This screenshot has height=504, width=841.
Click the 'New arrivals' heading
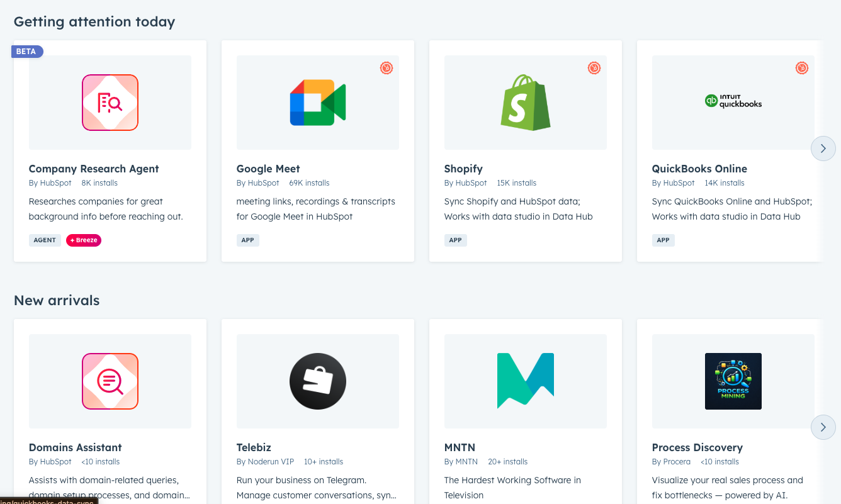[x=57, y=300]
